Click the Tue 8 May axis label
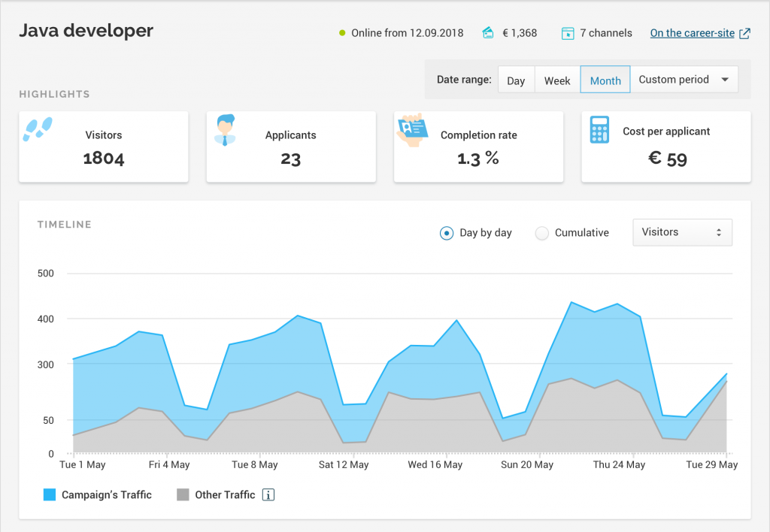The height and width of the screenshot is (532, 770). [254, 465]
